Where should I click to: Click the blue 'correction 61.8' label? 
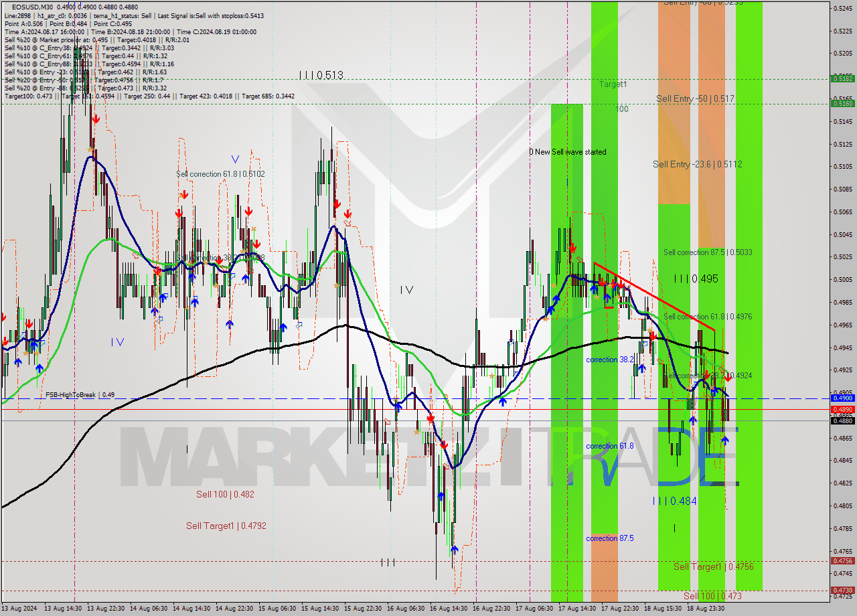610,446
